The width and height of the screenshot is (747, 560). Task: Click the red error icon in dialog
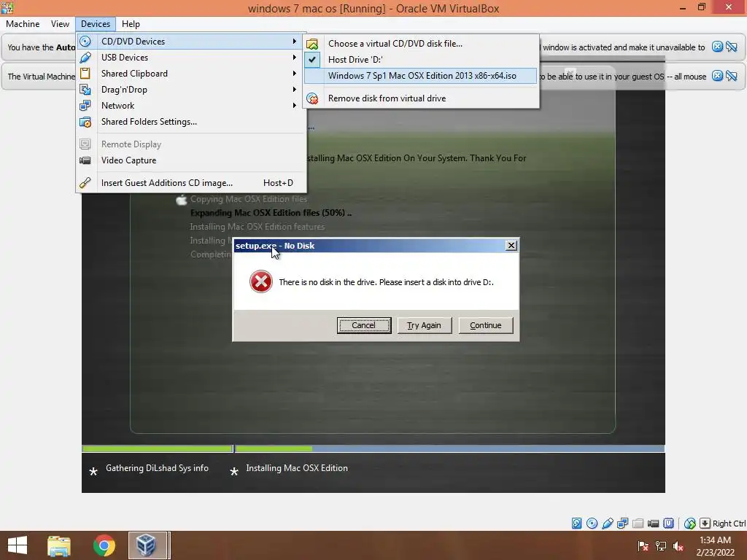[261, 282]
